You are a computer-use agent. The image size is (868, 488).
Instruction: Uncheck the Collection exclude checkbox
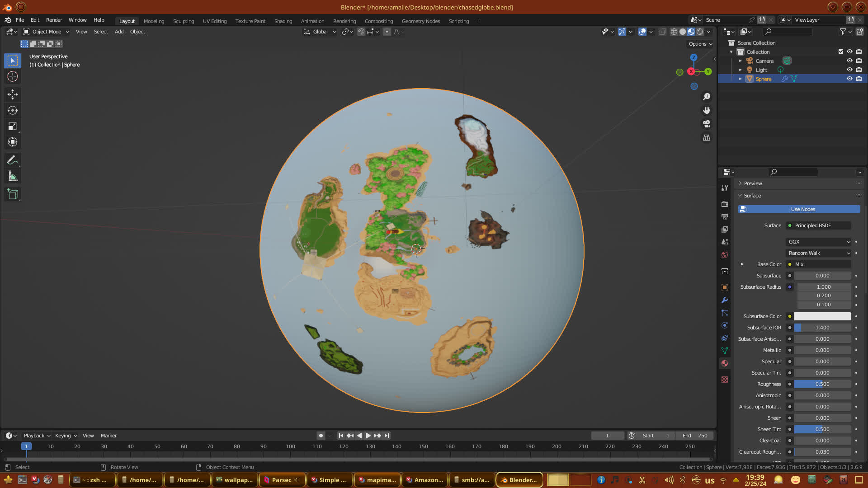pos(841,52)
